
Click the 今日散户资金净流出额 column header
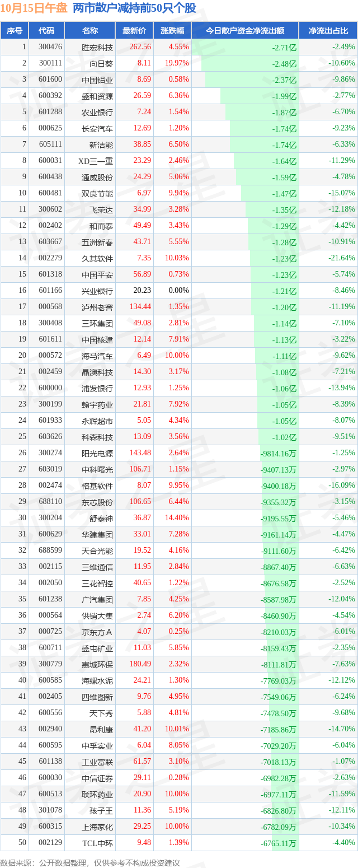click(x=245, y=31)
